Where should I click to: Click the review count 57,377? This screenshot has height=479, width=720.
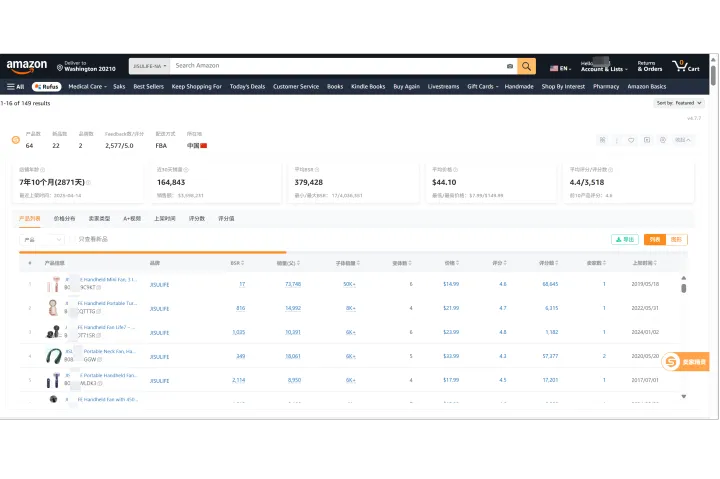pos(550,356)
